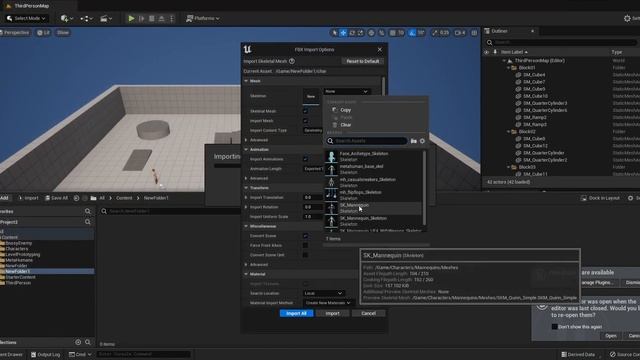Close the FBX Import Options dialog
This screenshot has height=360, width=640.
coord(380,50)
